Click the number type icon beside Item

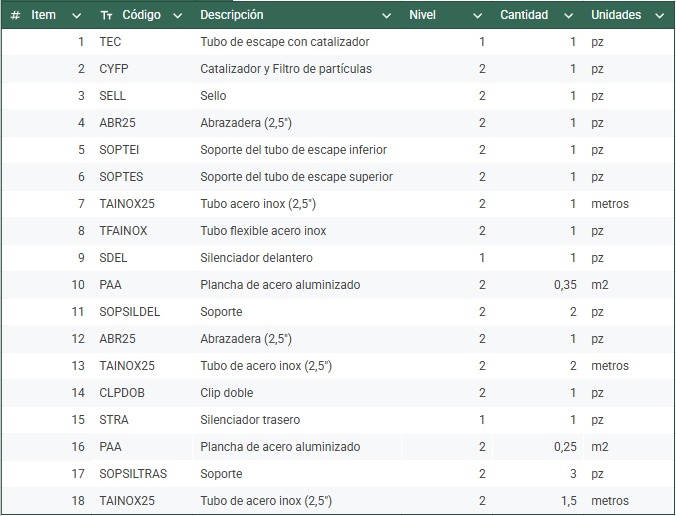tap(15, 16)
